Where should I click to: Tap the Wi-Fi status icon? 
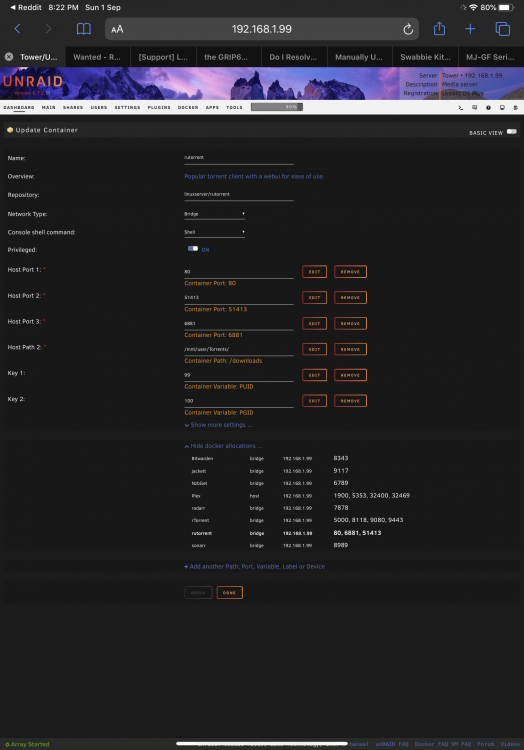[x=473, y=7]
